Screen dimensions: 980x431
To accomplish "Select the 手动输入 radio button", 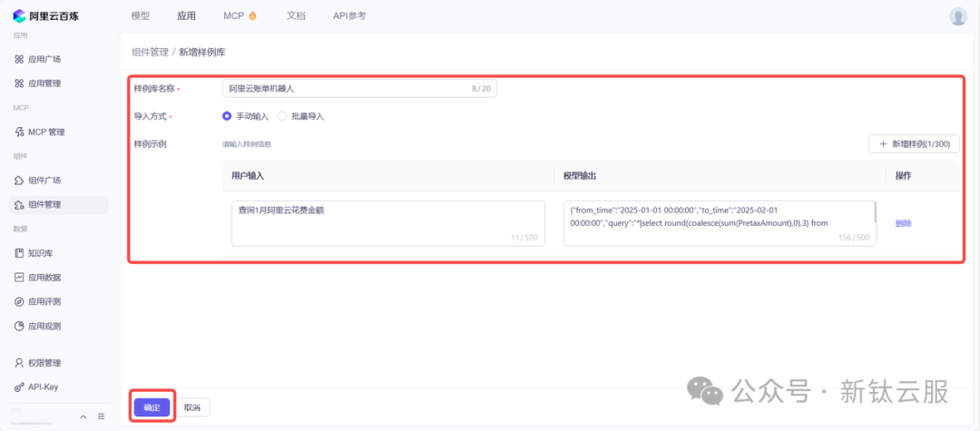I will point(227,116).
